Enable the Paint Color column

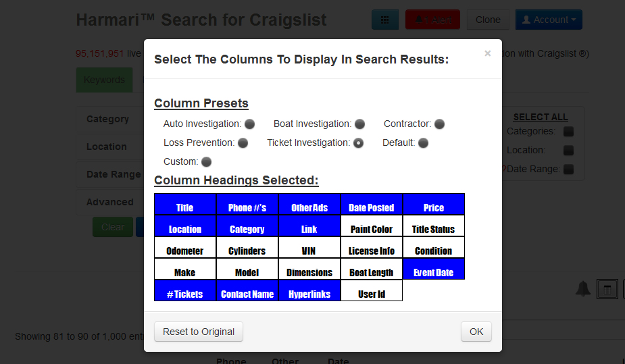pos(372,226)
